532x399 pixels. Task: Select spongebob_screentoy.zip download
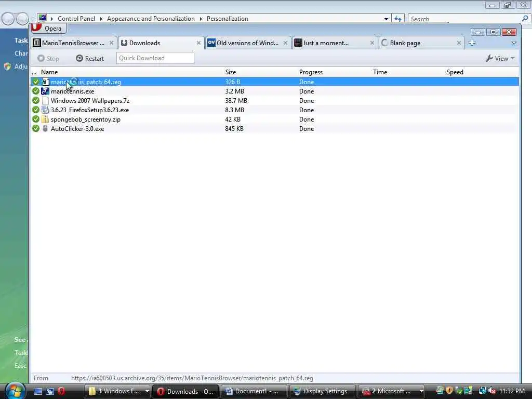pos(274,119)
